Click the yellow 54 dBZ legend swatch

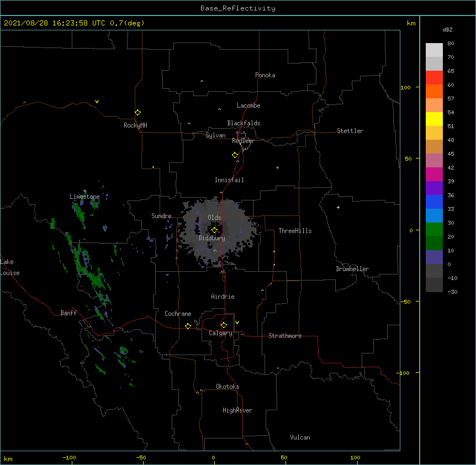click(434, 119)
